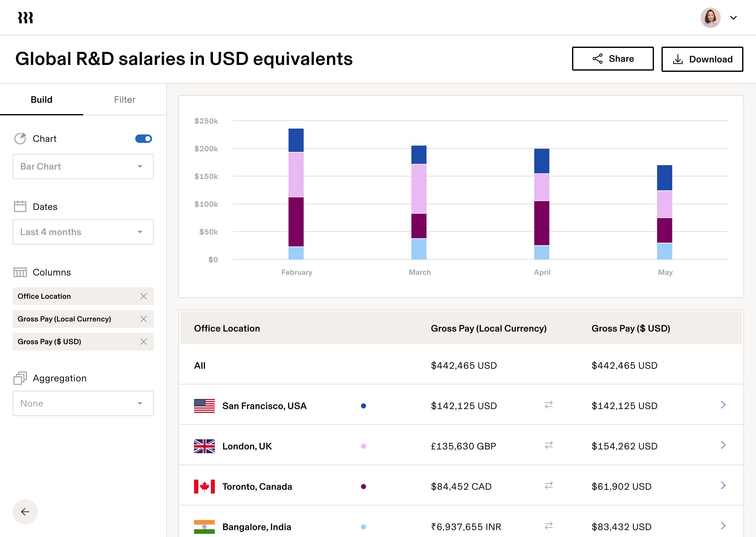Click the Dates calendar icon
The image size is (756, 537).
pyautogui.click(x=20, y=206)
